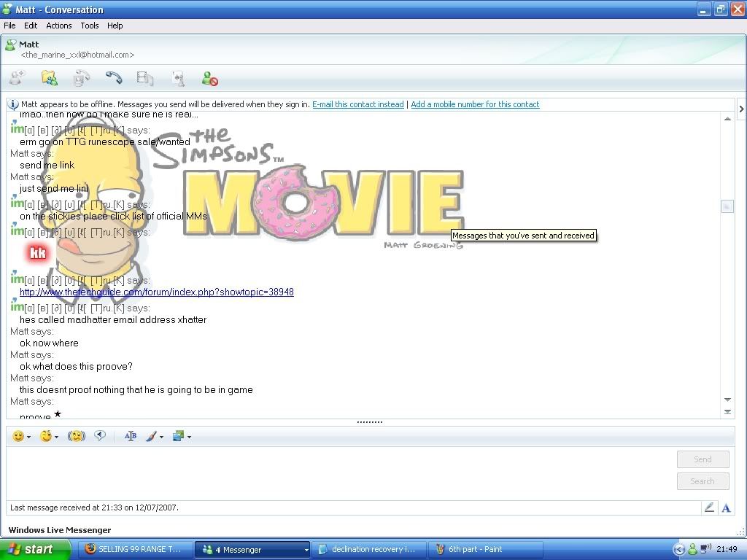The width and height of the screenshot is (747, 560).
Task: Expand the emoticons dropdown arrow
Action: [29, 437]
